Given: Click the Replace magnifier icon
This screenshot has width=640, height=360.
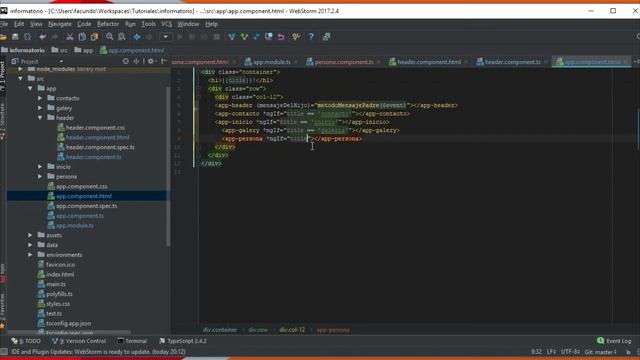Looking at the screenshot, I should [122, 37].
